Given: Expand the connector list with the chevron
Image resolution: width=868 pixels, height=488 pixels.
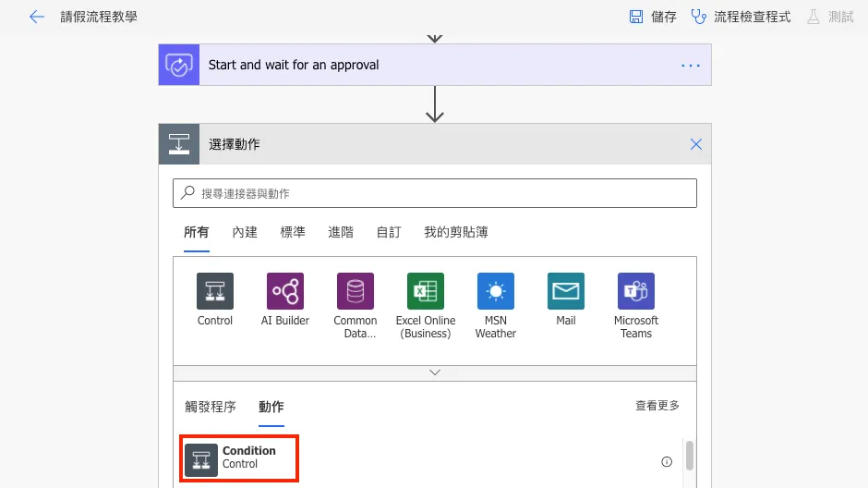Looking at the screenshot, I should [435, 372].
